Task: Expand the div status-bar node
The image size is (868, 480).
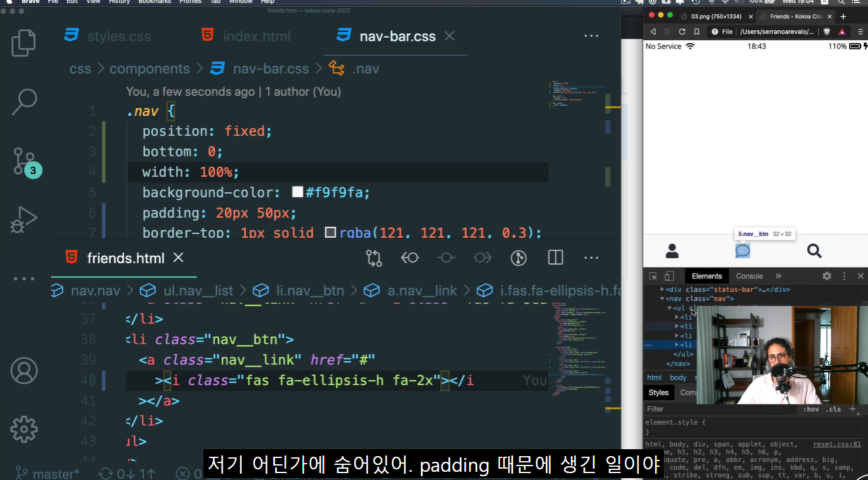Action: tap(662, 290)
